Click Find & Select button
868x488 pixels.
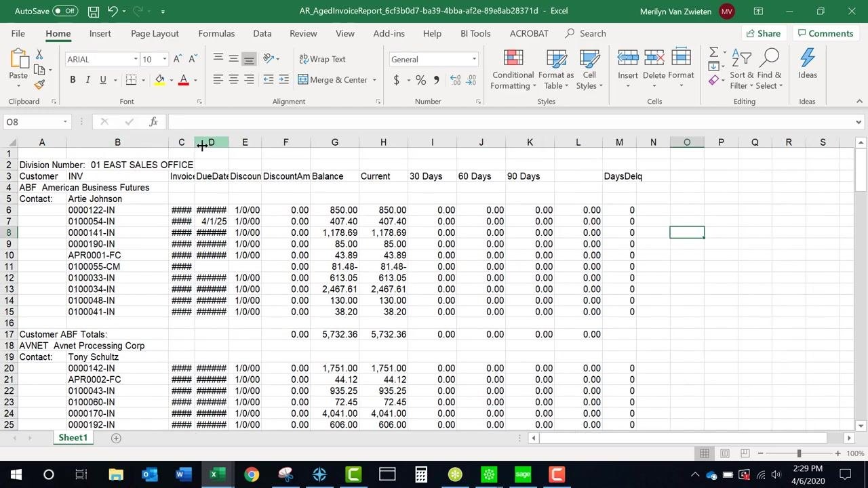click(x=770, y=69)
